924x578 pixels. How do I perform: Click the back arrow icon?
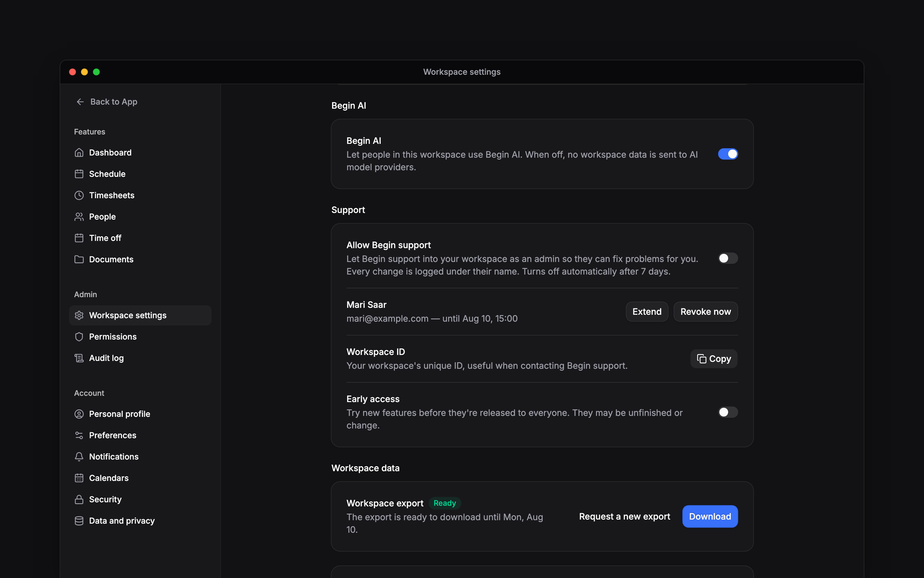pos(80,102)
